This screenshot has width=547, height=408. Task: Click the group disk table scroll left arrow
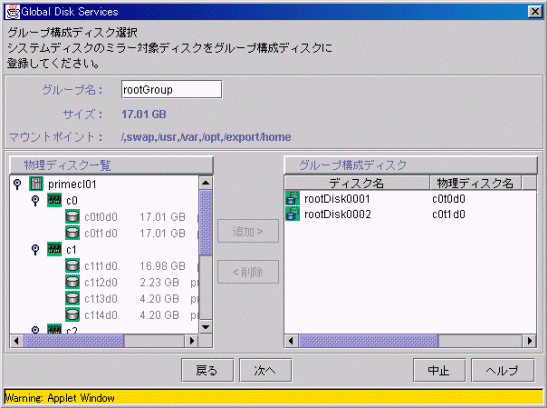[x=291, y=341]
